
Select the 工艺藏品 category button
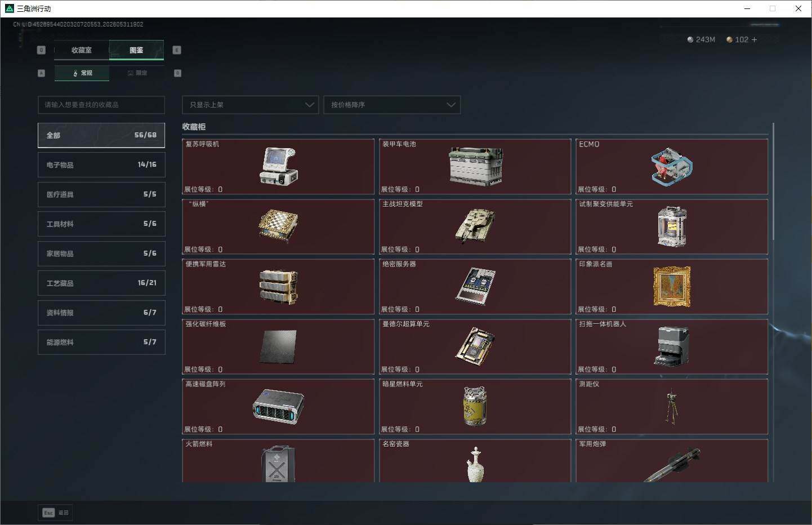point(101,283)
